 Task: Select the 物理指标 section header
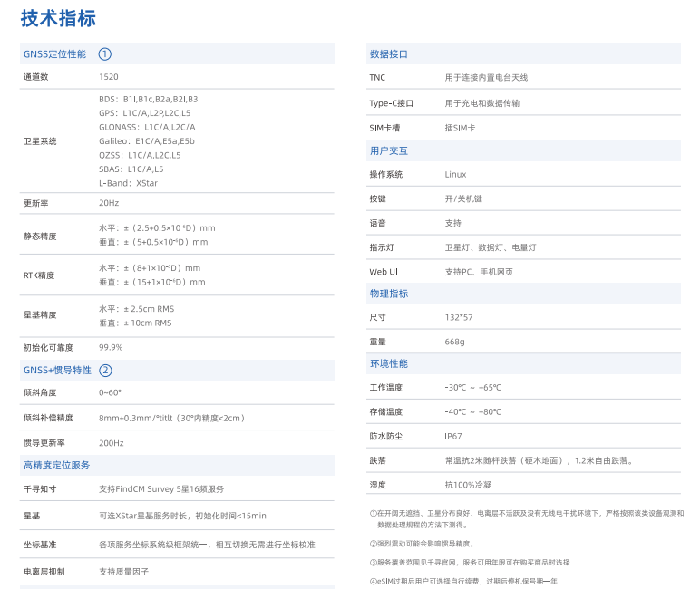(389, 294)
